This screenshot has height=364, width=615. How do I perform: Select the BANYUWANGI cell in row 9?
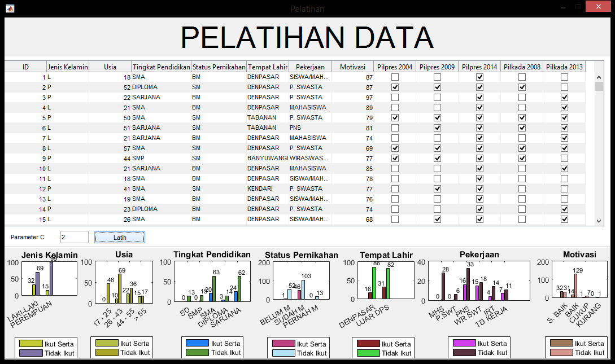pos(267,159)
